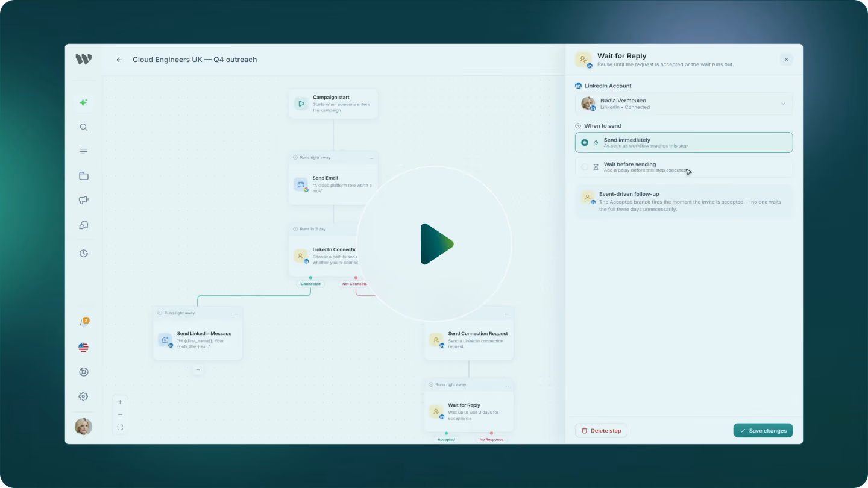The image size is (868, 488).
Task: Open the more menu on the Wait for Reply node
Action: coord(507,385)
